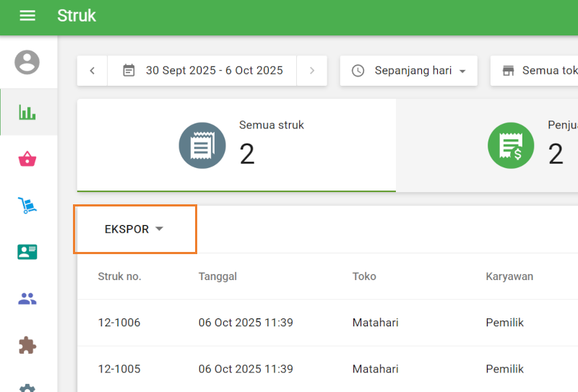Open the Inventory hand truck icon
This screenshot has width=578, height=392.
coord(27,206)
